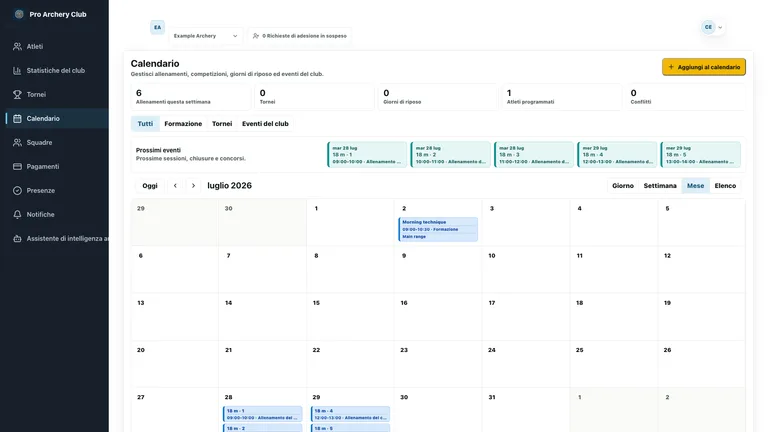Select the Settimana view toggle
Screen dimensions: 768x432
coord(660,186)
